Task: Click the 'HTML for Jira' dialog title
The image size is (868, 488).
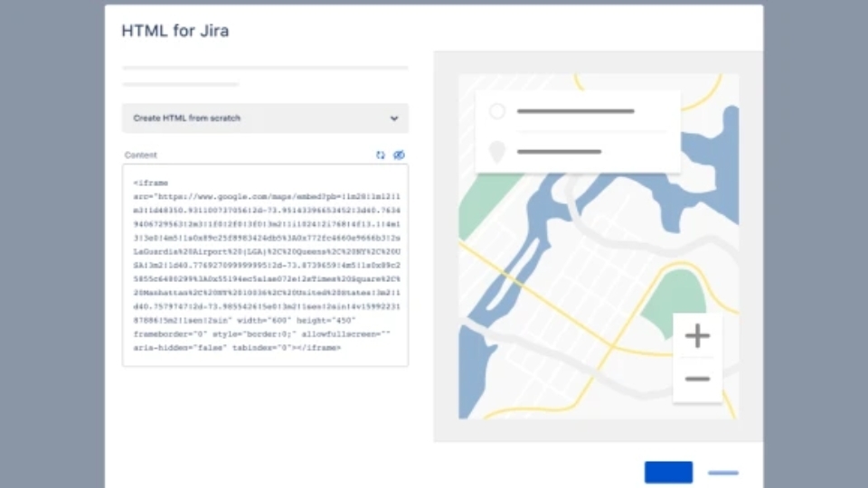Action: click(x=175, y=31)
